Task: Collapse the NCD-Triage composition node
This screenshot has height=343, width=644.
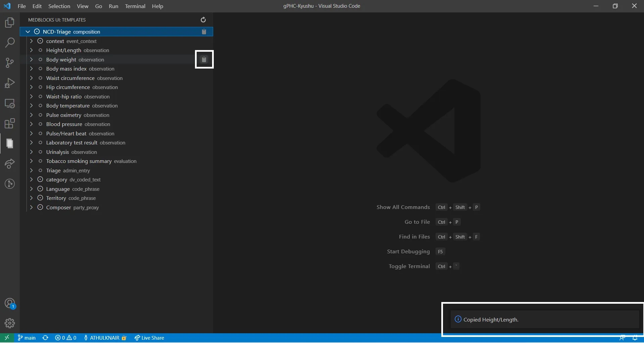Action: pos(28,32)
